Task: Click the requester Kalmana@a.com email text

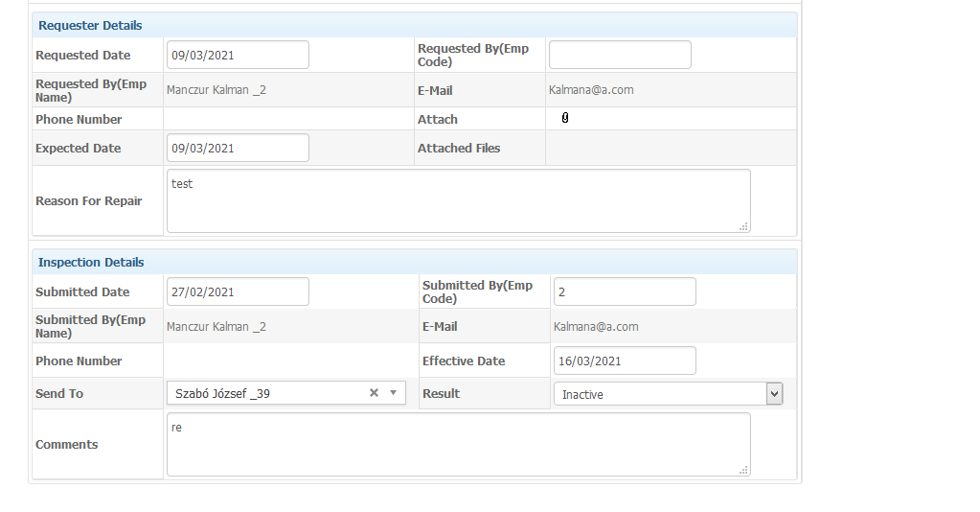Action: (591, 89)
